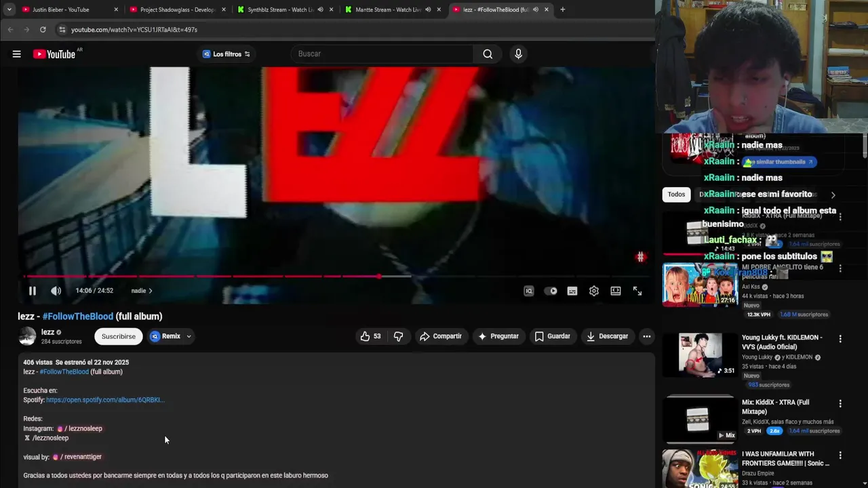Click the red hashtag watermark in video

click(x=640, y=257)
